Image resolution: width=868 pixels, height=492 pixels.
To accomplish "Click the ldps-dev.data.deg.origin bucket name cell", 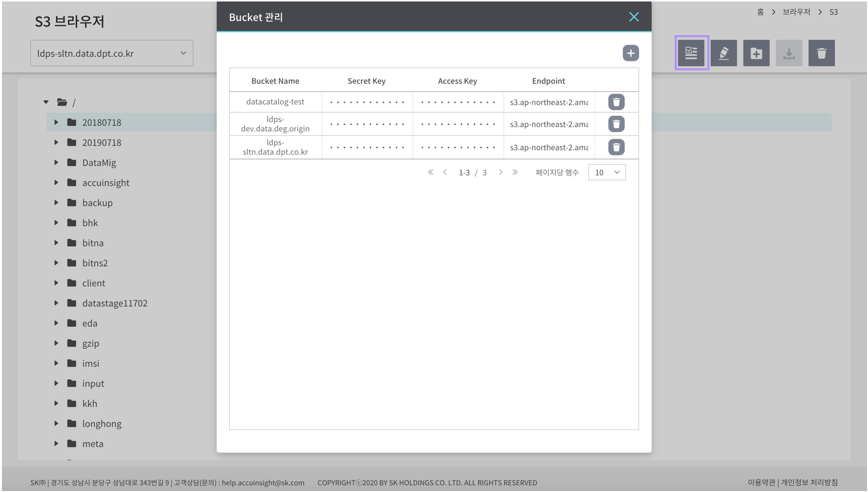I will [275, 124].
